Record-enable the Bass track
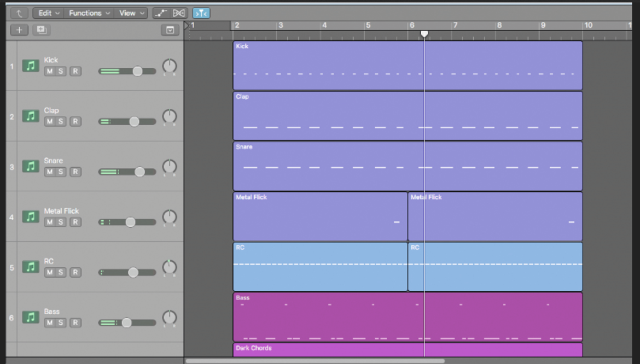This screenshot has height=364, width=640. [75, 322]
